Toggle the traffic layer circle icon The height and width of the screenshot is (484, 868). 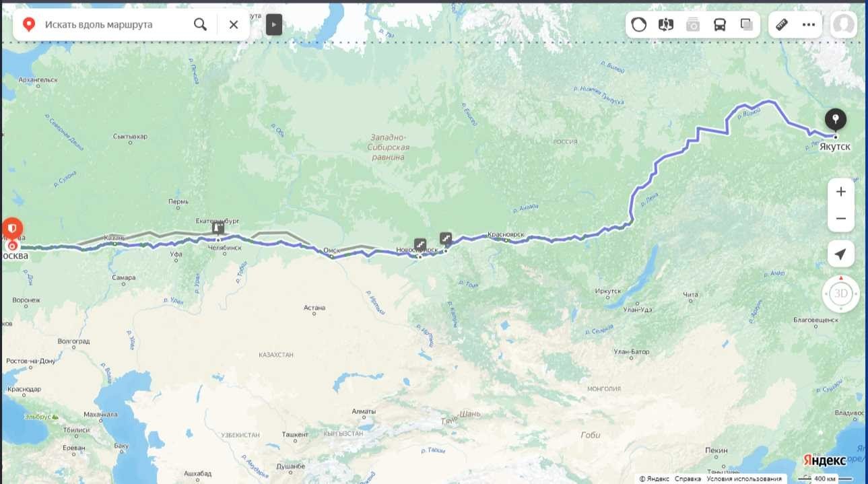pyautogui.click(x=638, y=25)
